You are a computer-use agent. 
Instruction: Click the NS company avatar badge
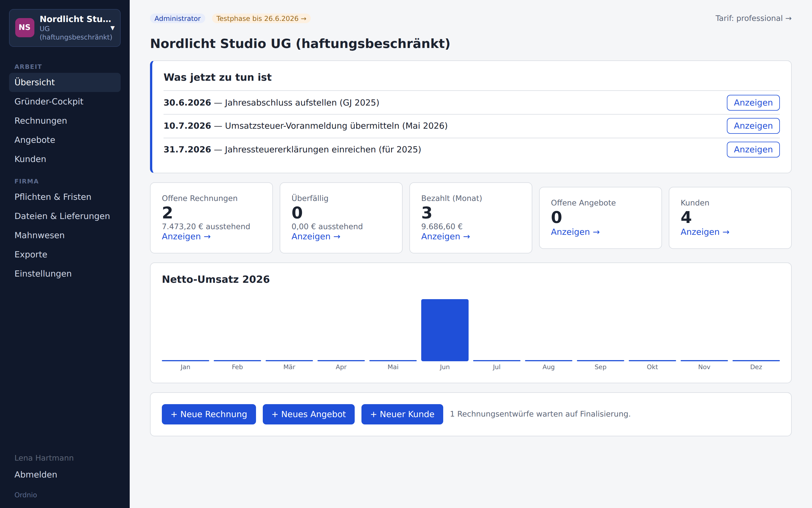click(x=25, y=28)
